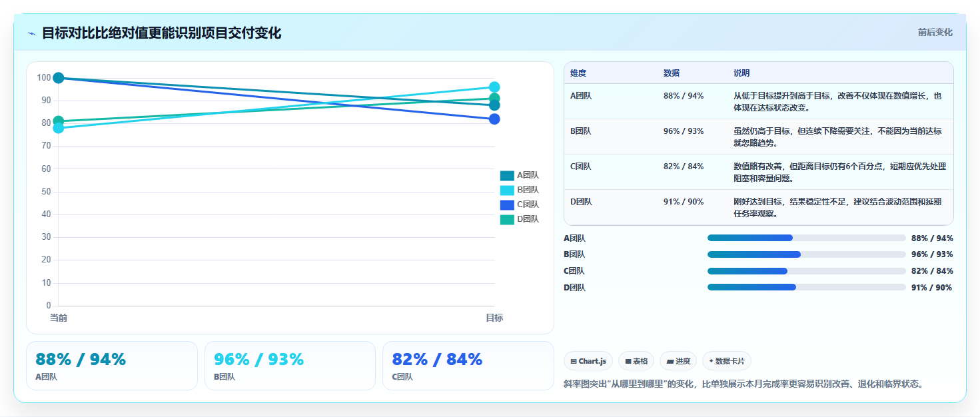Image resolution: width=980 pixels, height=417 pixels.
Task: Click the 96% / 93% cell in the table
Action: pos(684,131)
